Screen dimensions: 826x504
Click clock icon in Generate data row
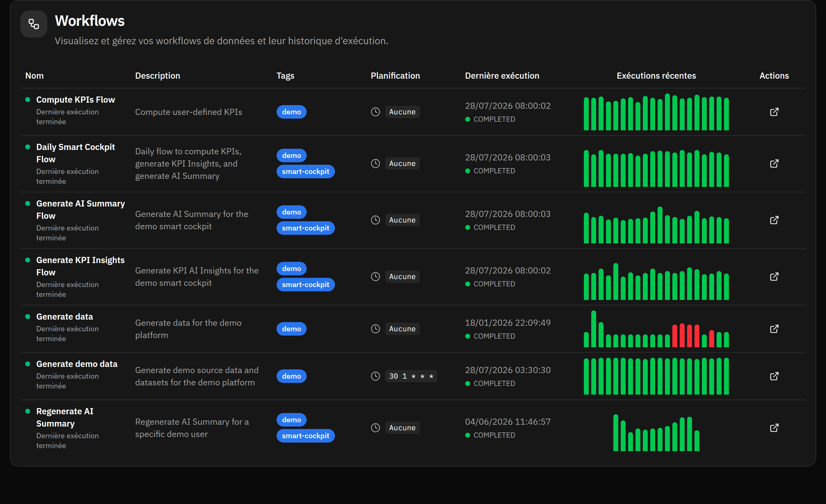pyautogui.click(x=376, y=329)
